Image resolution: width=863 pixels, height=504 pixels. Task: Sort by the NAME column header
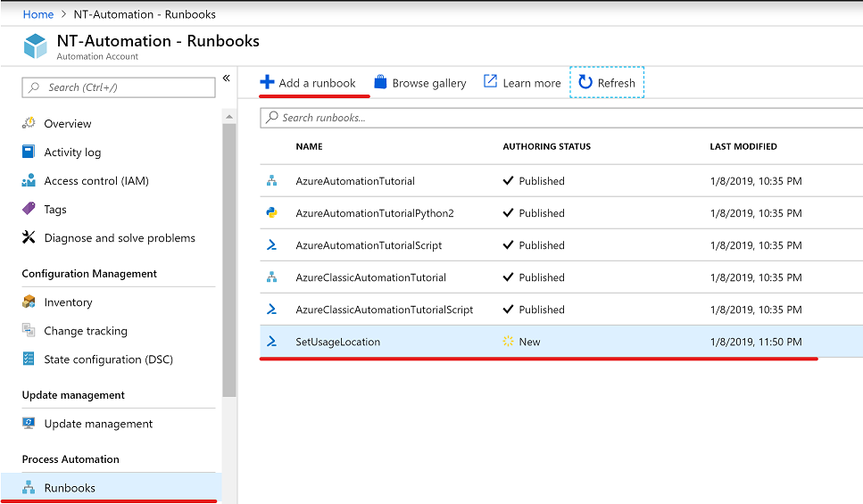click(x=310, y=146)
